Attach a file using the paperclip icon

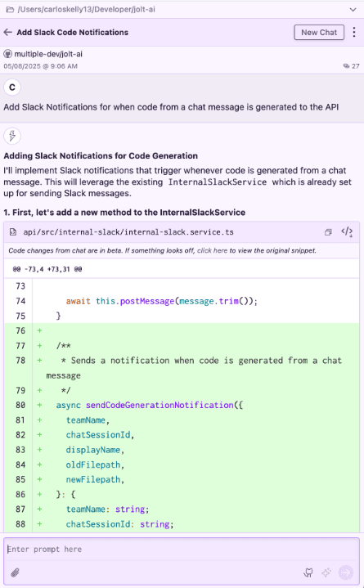click(x=15, y=572)
